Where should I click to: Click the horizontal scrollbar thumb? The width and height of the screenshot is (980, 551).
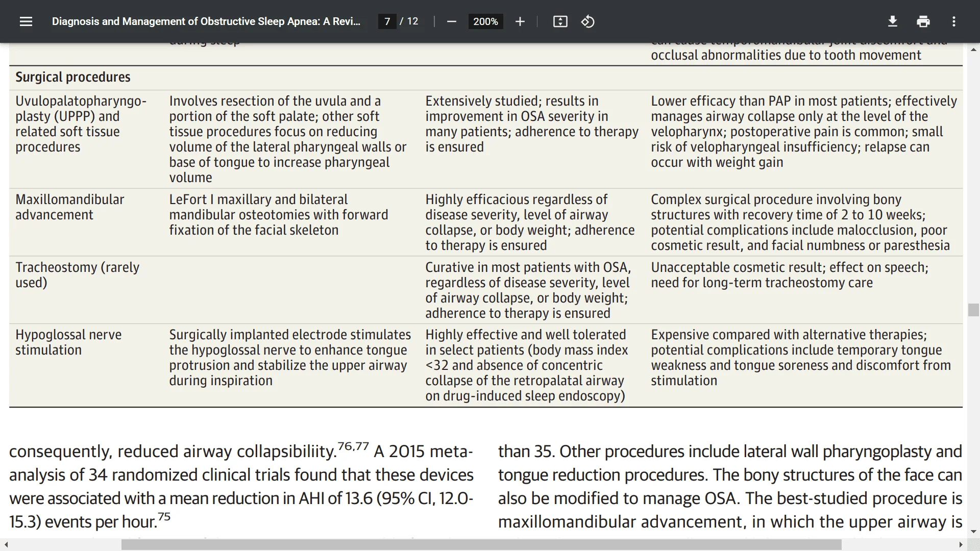481,545
